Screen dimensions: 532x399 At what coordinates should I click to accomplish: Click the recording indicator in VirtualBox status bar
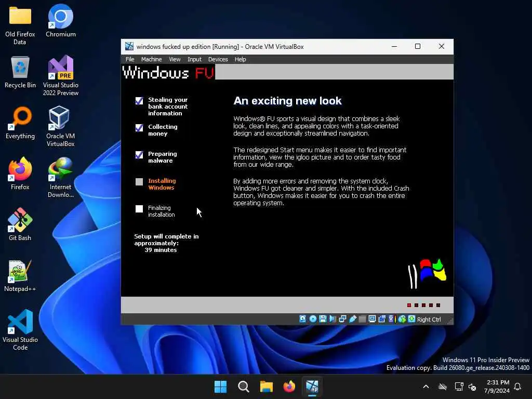pos(382,319)
